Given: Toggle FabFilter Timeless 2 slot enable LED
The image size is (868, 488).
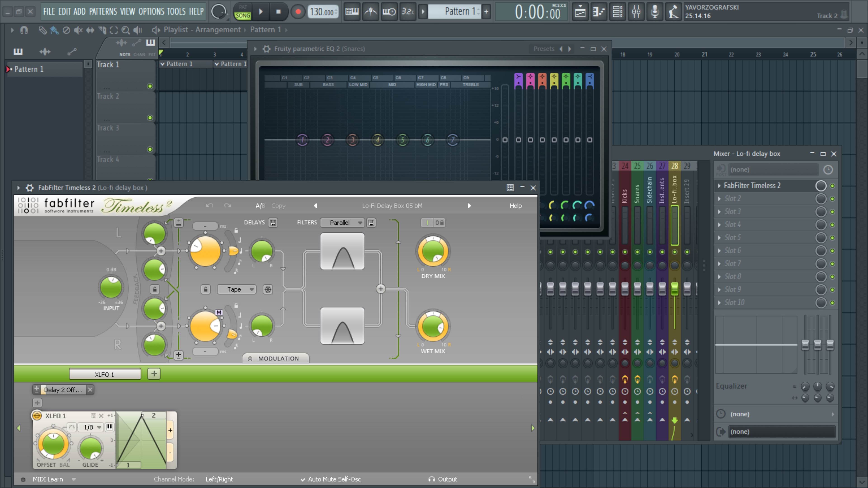Looking at the screenshot, I should coord(832,186).
